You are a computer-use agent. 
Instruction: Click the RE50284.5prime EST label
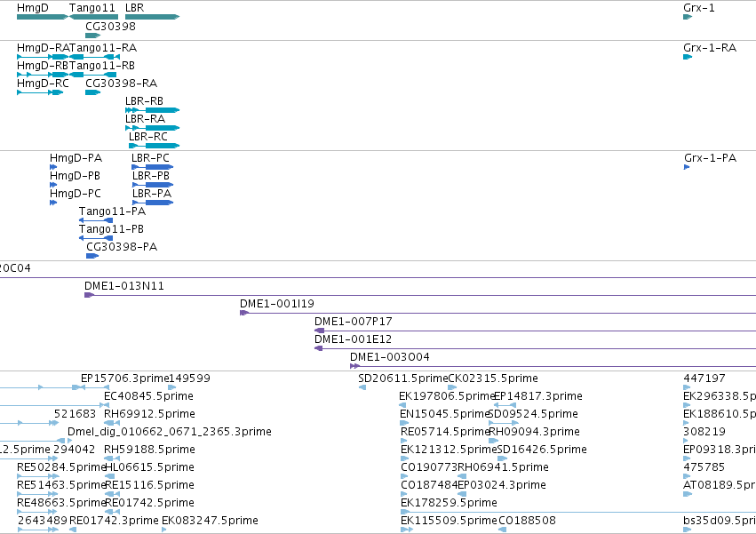61,467
